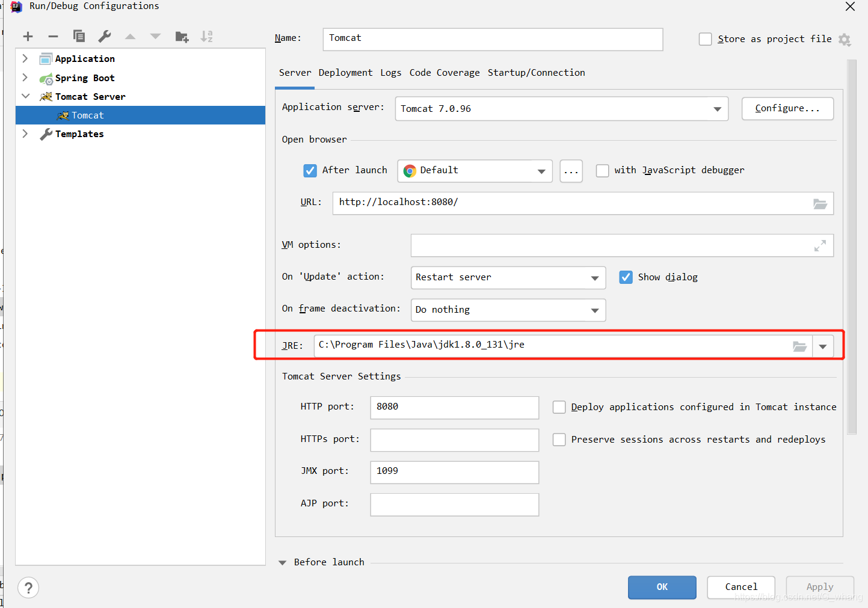Click in the HTTPs port field
Viewport: 868px width, 608px height.
455,440
